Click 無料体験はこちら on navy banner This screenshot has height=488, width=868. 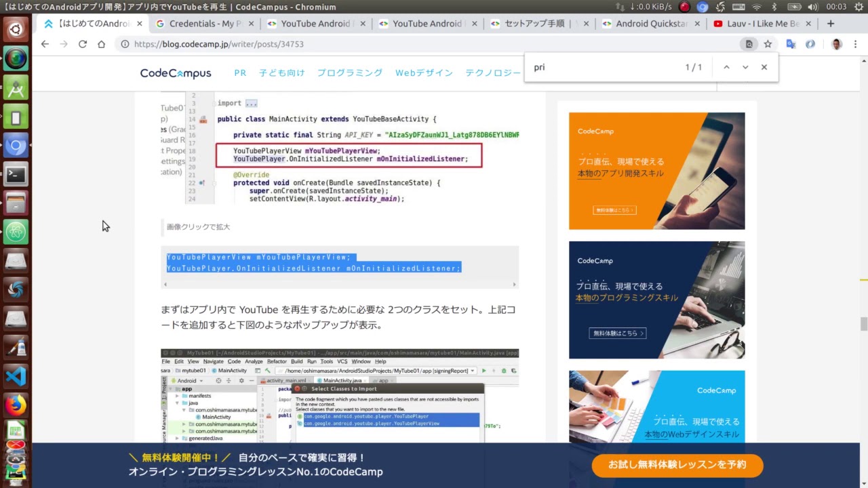[x=617, y=333]
